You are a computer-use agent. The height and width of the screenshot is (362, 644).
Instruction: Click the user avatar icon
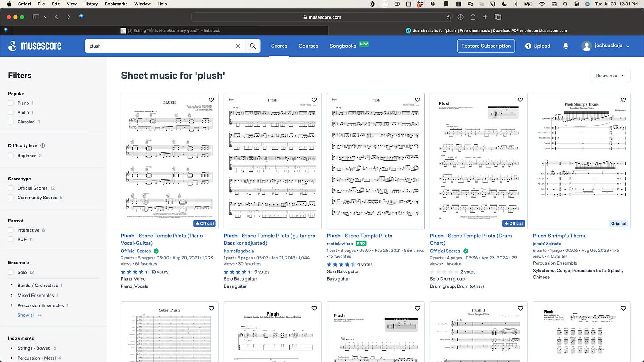coord(586,46)
